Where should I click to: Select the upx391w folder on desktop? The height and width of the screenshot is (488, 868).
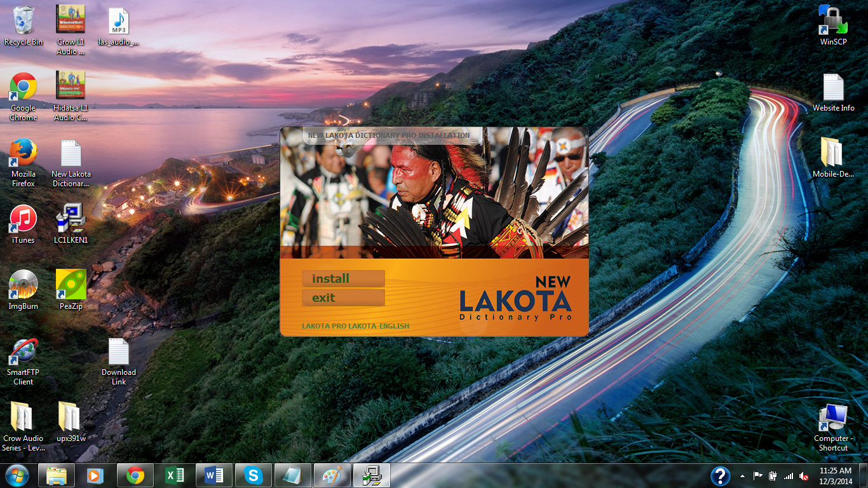tap(71, 422)
